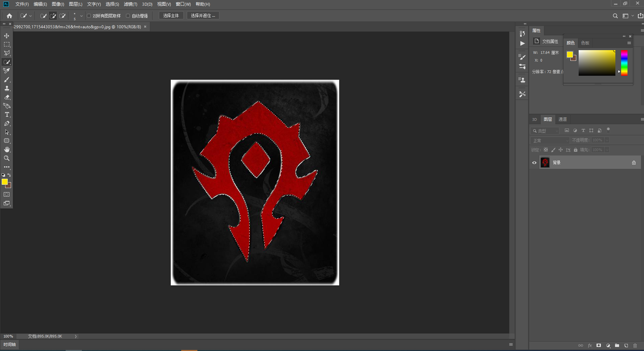Toggle the layer filter on/off switch
644x351 pixels.
pyautogui.click(x=608, y=130)
